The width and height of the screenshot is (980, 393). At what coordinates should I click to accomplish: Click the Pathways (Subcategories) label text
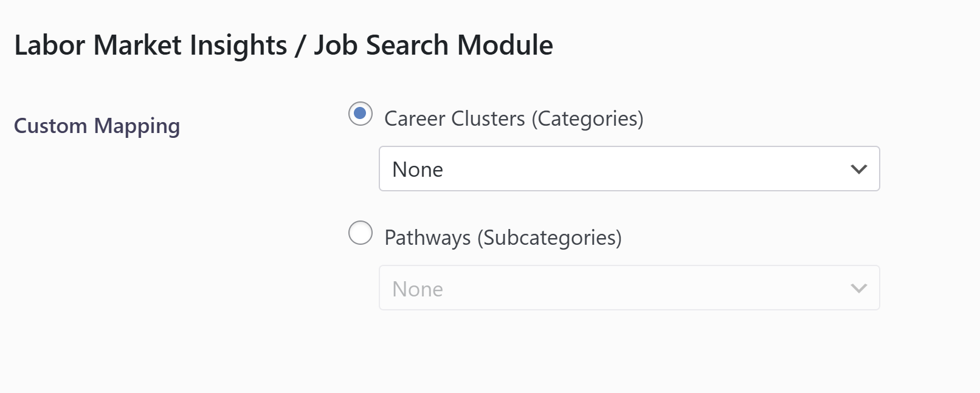pos(503,238)
